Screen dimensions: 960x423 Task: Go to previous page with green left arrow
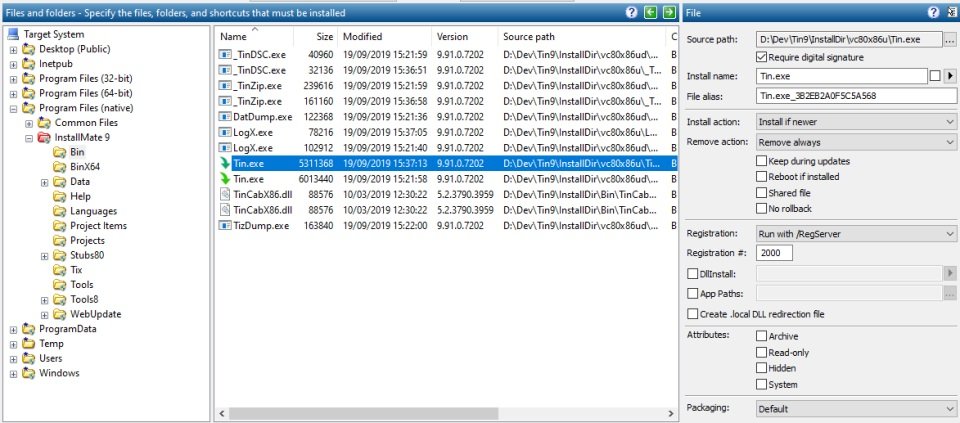[650, 12]
